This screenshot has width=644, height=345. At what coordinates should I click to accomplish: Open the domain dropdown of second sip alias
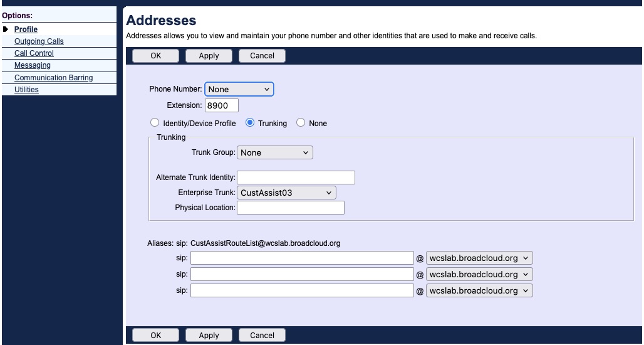point(479,274)
